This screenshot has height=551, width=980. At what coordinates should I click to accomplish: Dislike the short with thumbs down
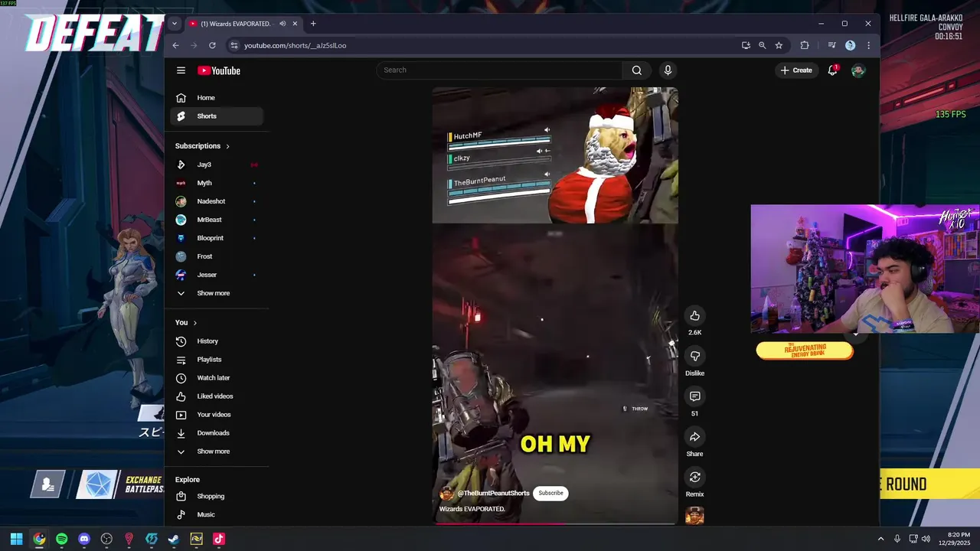[x=694, y=357]
